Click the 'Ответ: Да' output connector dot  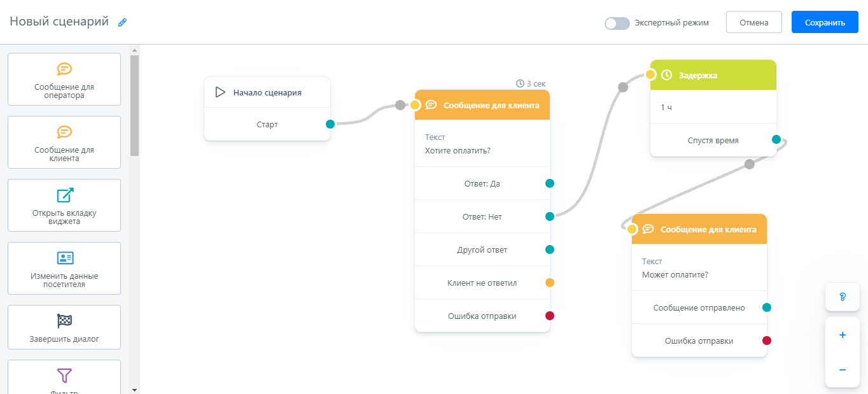[550, 183]
